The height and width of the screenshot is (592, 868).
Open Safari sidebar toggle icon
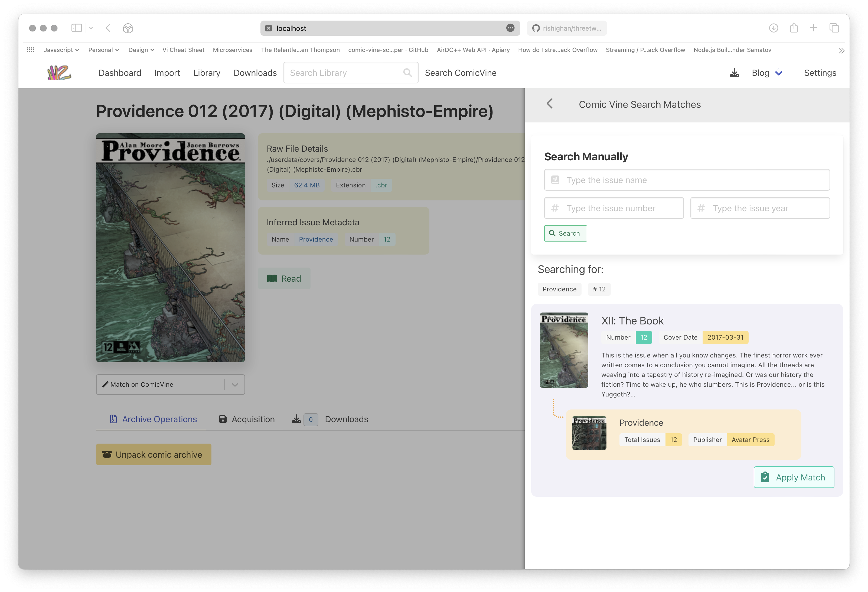[77, 28]
